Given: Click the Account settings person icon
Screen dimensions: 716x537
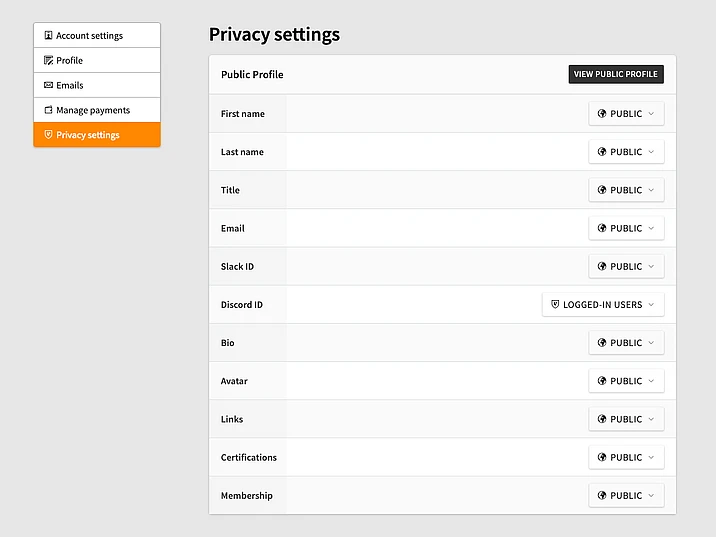Looking at the screenshot, I should click(48, 36).
